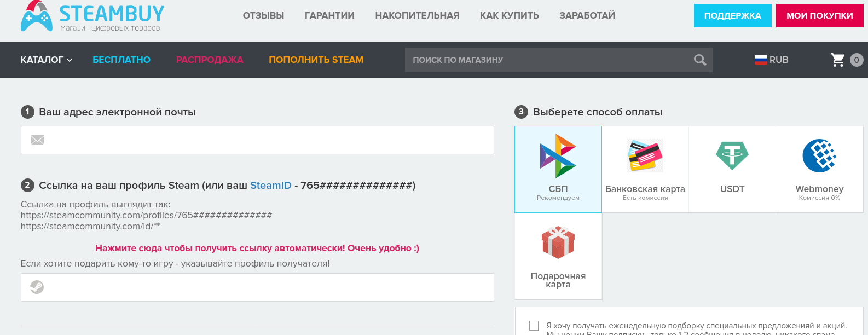Viewport: 868px width, 335px height.
Task: Open the КАК КУПИТЬ page
Action: pyautogui.click(x=510, y=16)
